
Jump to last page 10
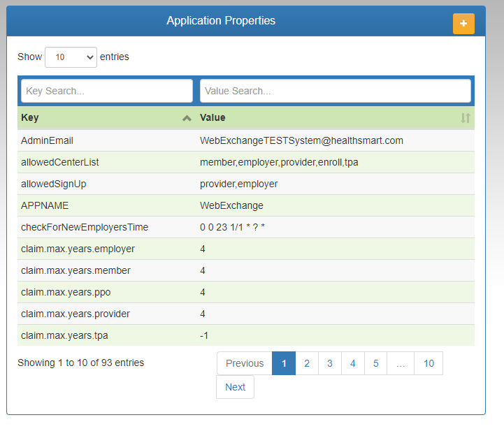429,363
